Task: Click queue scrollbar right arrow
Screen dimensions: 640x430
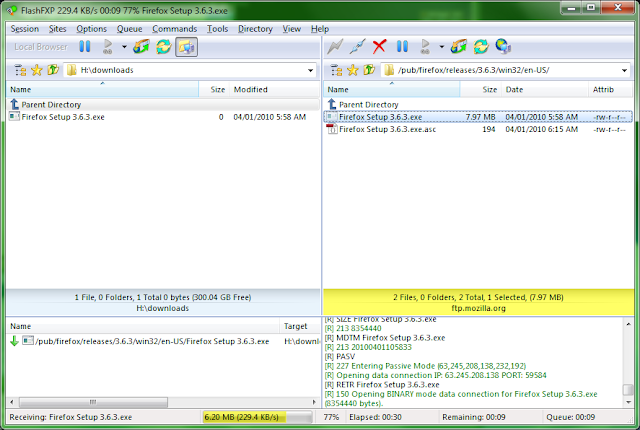Action: click(x=314, y=402)
